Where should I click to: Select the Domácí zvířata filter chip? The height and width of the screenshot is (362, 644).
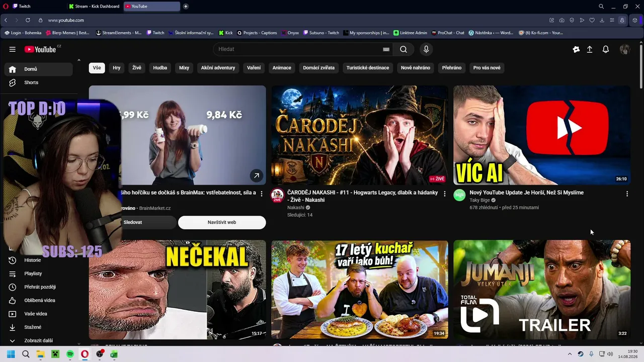tap(319, 68)
